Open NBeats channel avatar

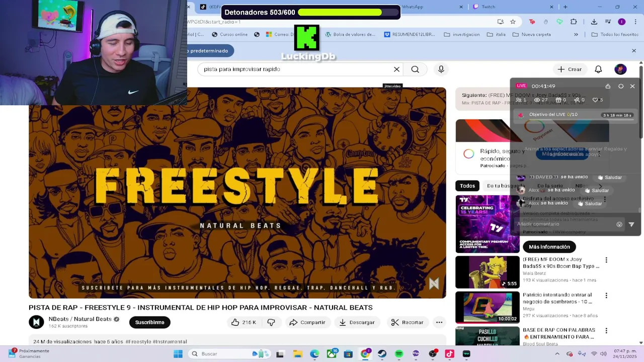point(36,322)
